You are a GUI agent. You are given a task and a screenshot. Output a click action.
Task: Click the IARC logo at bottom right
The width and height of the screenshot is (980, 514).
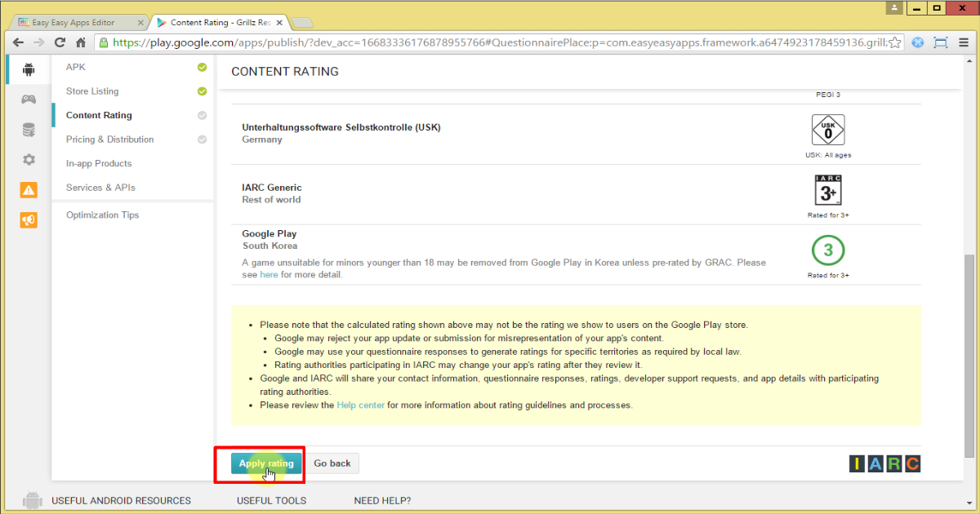[x=884, y=463]
